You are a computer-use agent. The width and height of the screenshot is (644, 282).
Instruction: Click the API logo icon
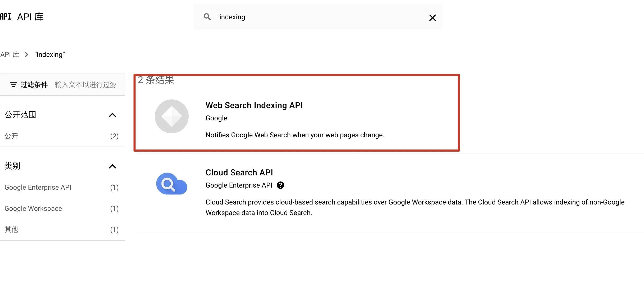tap(6, 17)
